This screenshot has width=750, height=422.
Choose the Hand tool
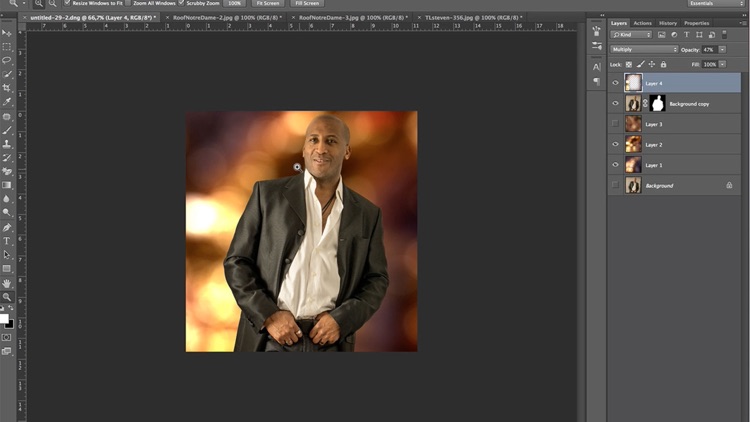tap(7, 283)
